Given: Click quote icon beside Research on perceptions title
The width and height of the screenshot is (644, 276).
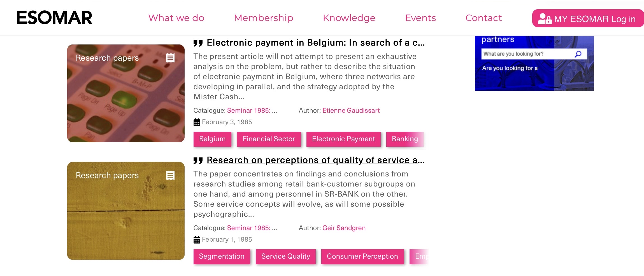Looking at the screenshot, I should pyautogui.click(x=198, y=161).
